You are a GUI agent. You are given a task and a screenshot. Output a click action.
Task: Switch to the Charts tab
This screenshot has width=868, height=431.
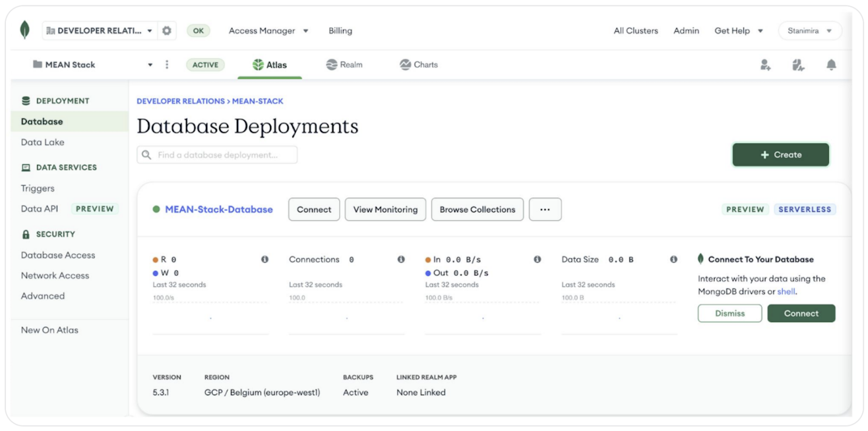pyautogui.click(x=418, y=65)
